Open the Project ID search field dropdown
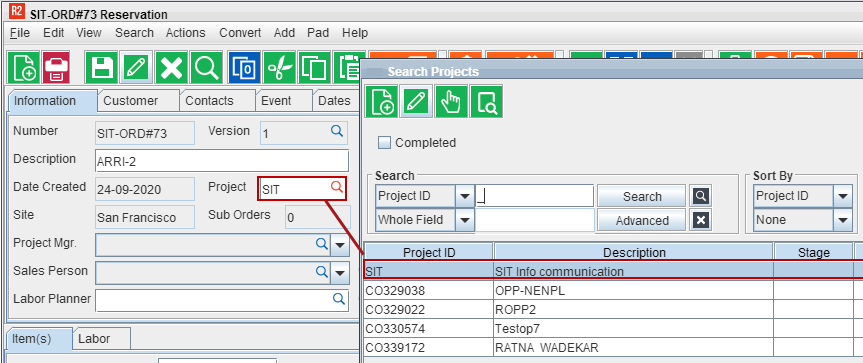The image size is (863, 363). 465,196
